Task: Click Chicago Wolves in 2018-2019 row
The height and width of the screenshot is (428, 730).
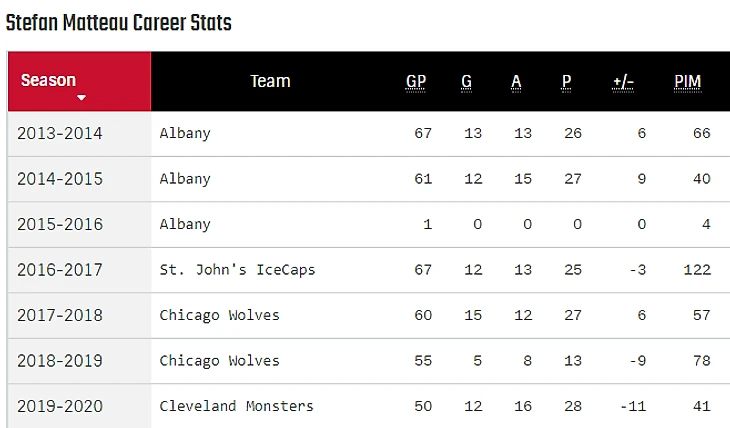Action: 219,360
